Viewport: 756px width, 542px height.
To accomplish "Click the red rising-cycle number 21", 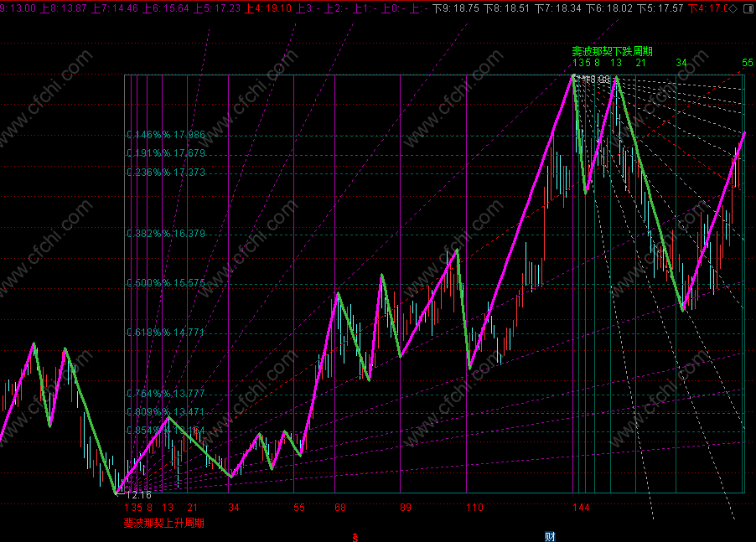I will tap(193, 508).
